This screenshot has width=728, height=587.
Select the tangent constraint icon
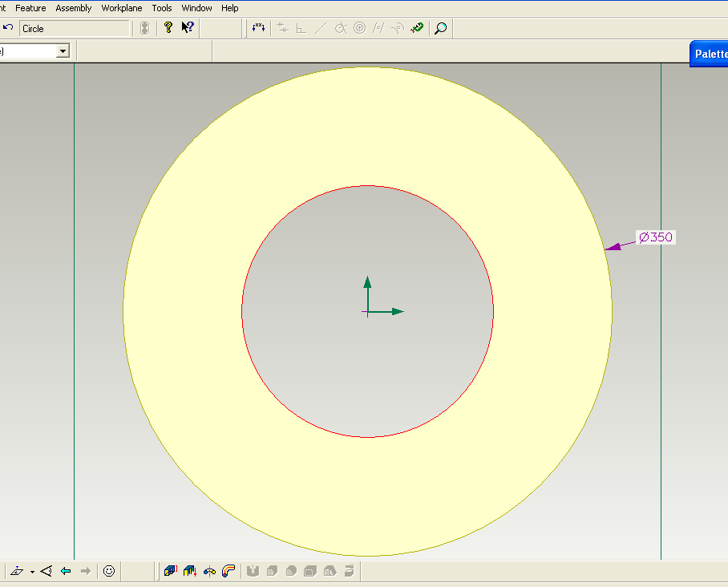[x=341, y=28]
